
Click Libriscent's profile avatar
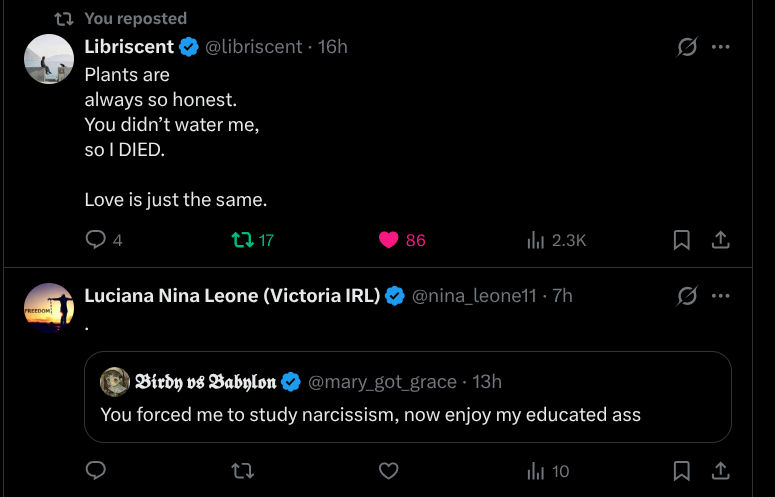click(49, 59)
